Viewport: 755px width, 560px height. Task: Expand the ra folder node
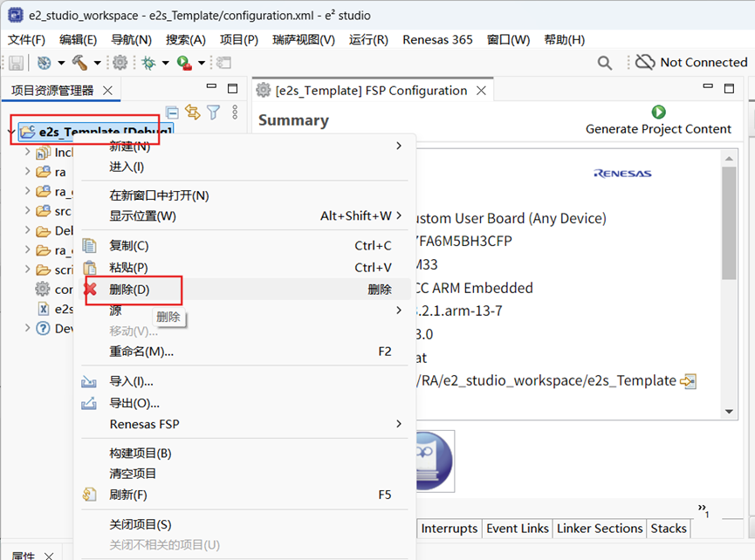pyautogui.click(x=27, y=171)
